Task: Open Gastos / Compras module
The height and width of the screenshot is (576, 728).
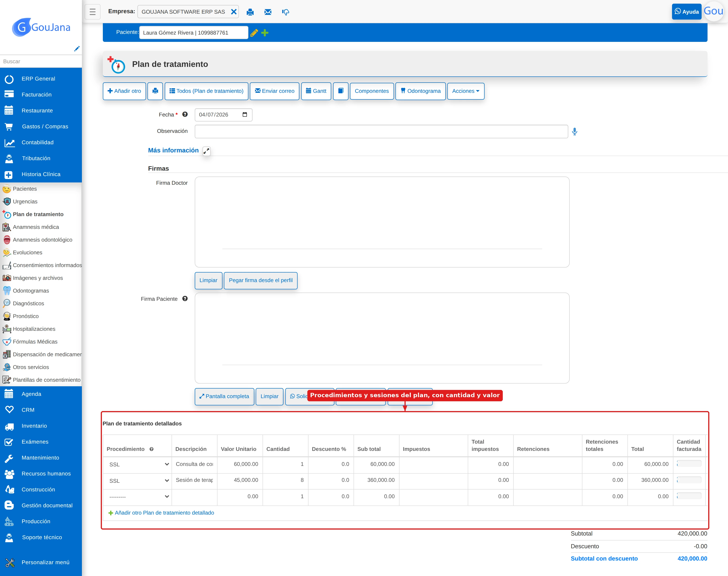Action: pos(41,126)
